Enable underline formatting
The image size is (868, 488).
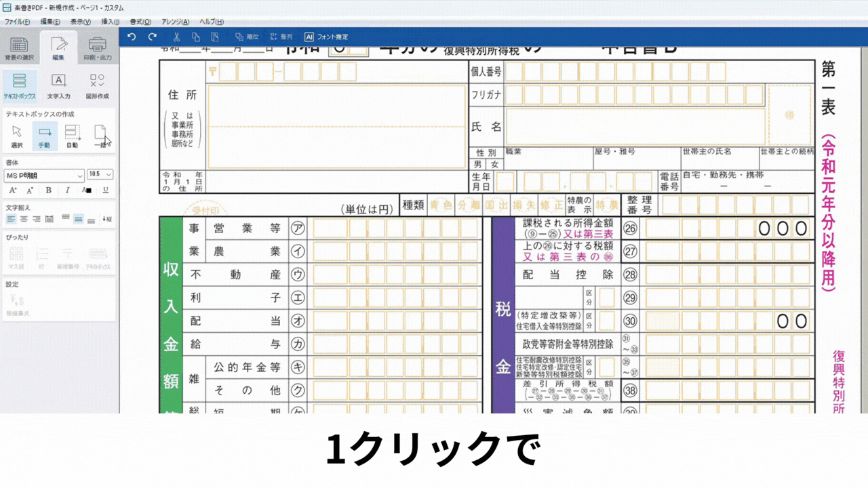[106, 190]
